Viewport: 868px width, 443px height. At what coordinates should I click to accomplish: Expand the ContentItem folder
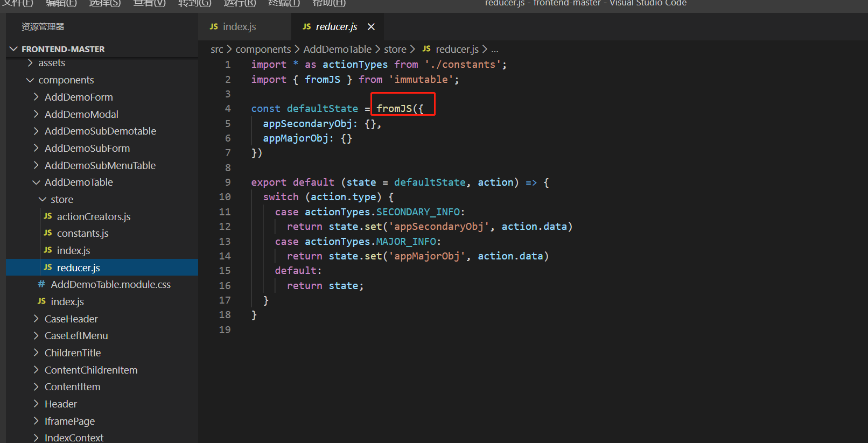pos(36,387)
